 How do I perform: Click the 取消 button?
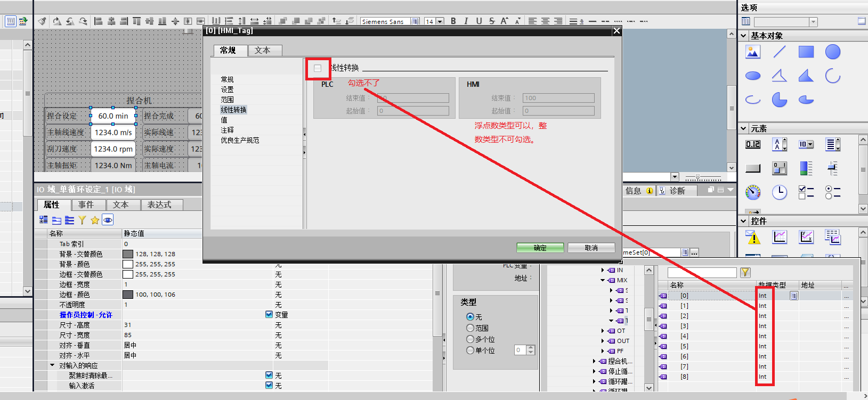591,248
